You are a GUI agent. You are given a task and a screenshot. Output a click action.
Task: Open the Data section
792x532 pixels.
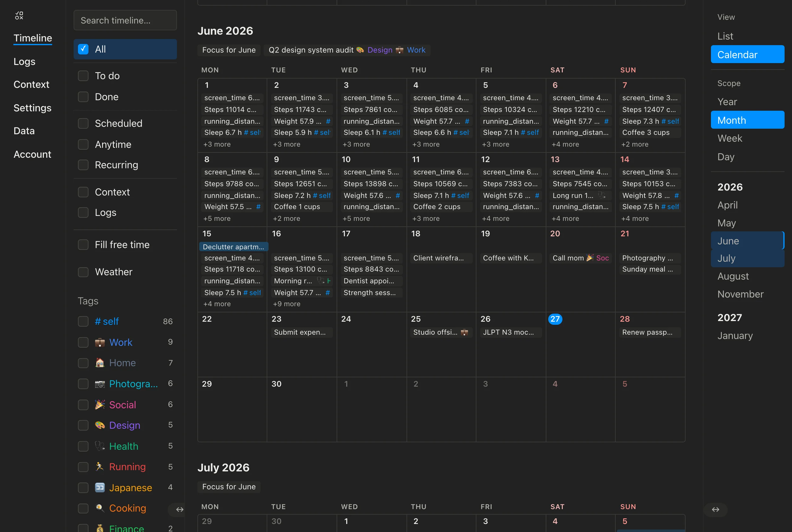click(x=24, y=131)
